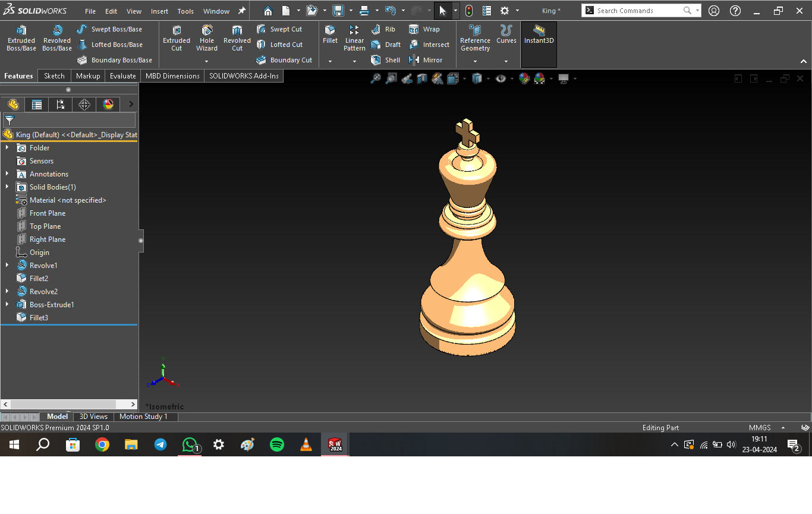Screen dimensions: 812x514
Task: Pick the Boundary Boss/Base tool
Action: [x=114, y=60]
